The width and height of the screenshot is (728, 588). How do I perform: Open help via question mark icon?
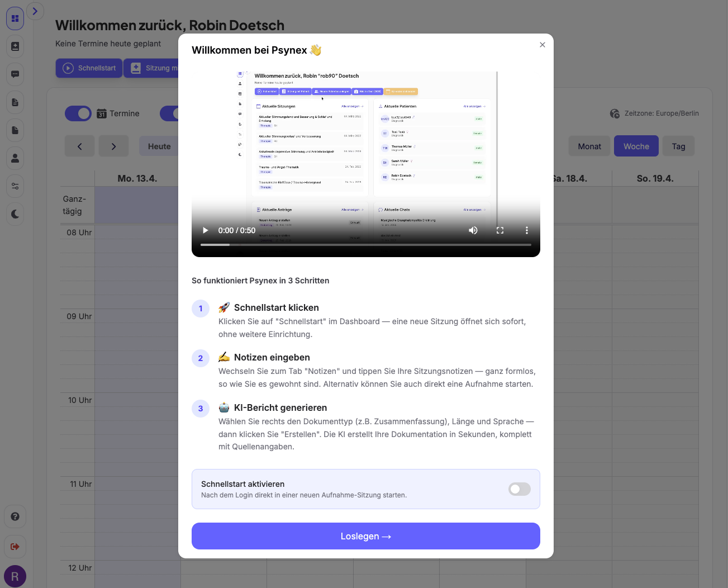pos(15,516)
